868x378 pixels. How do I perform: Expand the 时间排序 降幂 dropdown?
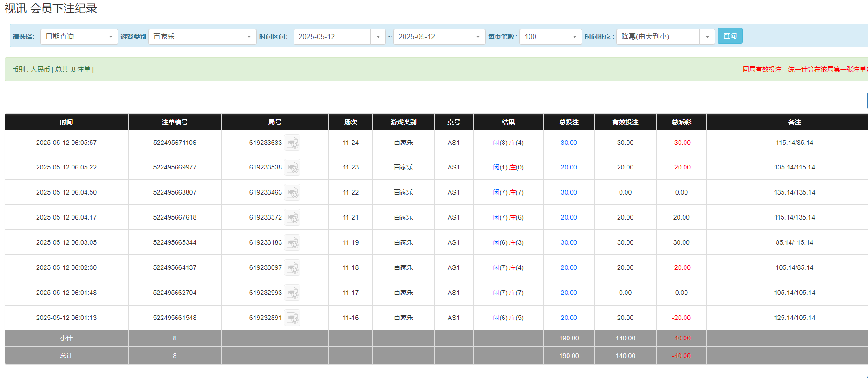point(707,37)
